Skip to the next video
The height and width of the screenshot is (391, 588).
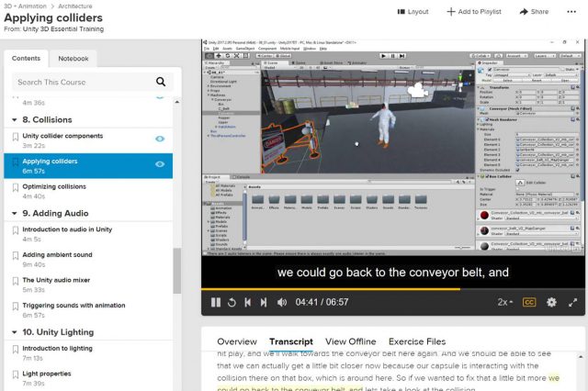coord(264,302)
